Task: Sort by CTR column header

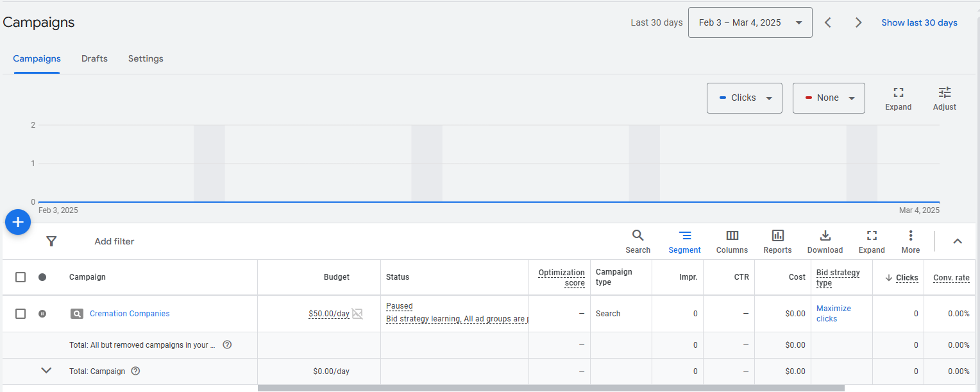Action: coord(741,277)
